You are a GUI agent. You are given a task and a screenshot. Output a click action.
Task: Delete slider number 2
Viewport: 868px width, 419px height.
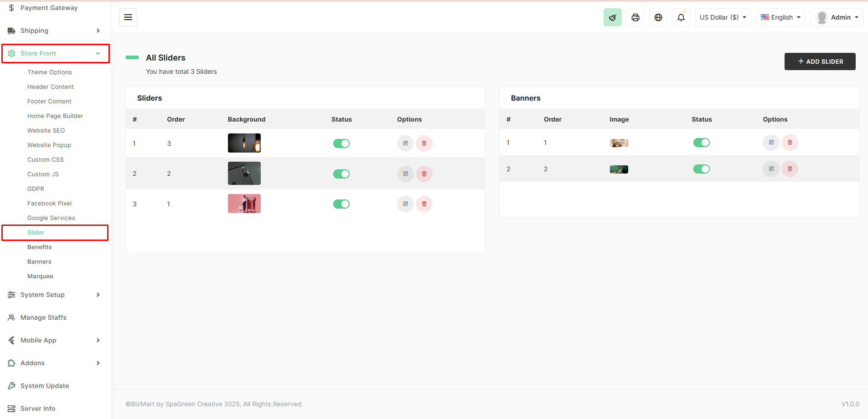coord(424,174)
